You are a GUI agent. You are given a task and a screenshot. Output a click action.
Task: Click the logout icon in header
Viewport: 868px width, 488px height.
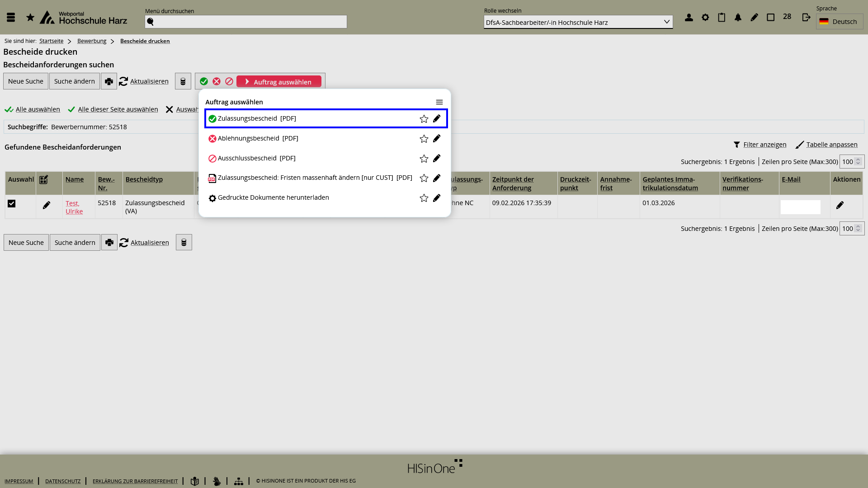point(806,18)
